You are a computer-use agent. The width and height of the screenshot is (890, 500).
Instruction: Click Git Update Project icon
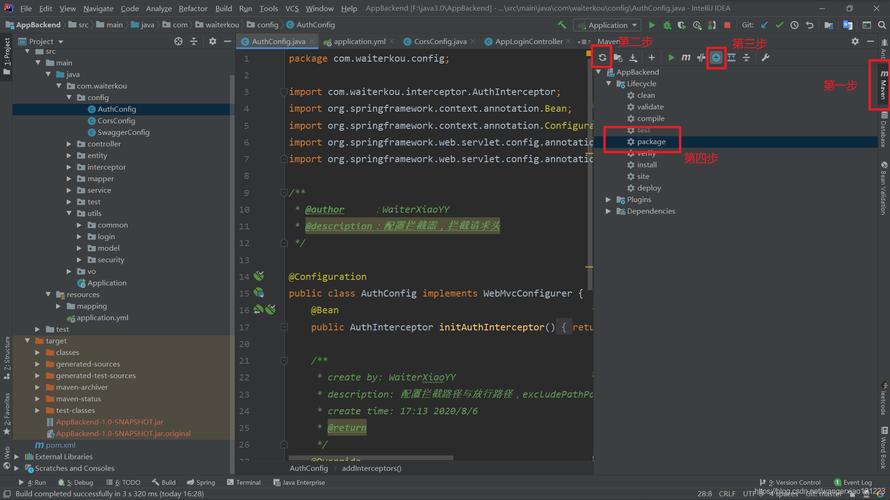[764, 25]
